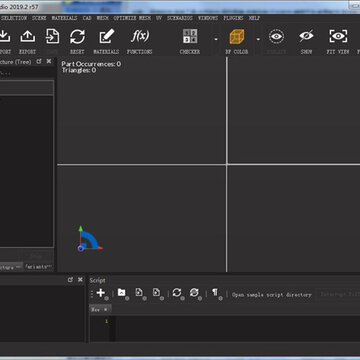Click the Reset icon with circular arrows
The width and height of the screenshot is (360, 360).
pyautogui.click(x=77, y=36)
